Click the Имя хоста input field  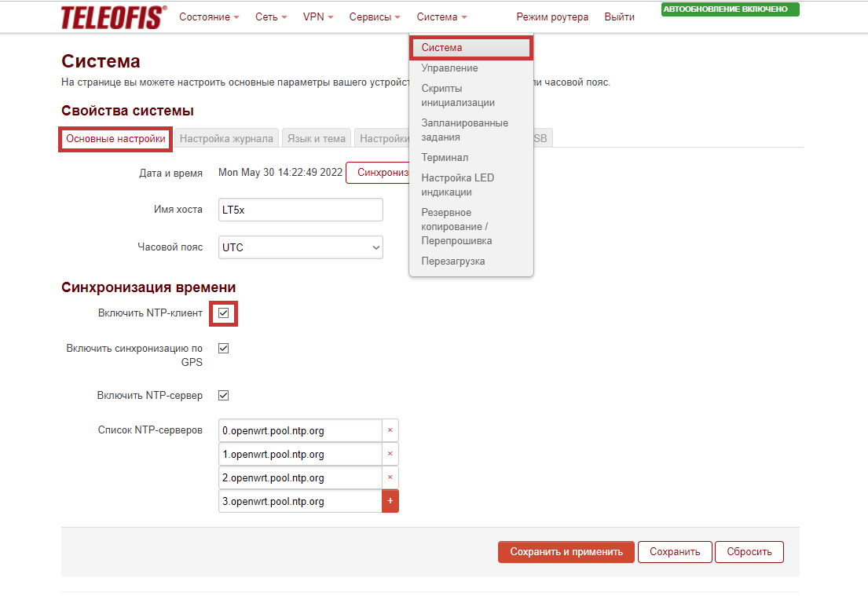point(300,210)
